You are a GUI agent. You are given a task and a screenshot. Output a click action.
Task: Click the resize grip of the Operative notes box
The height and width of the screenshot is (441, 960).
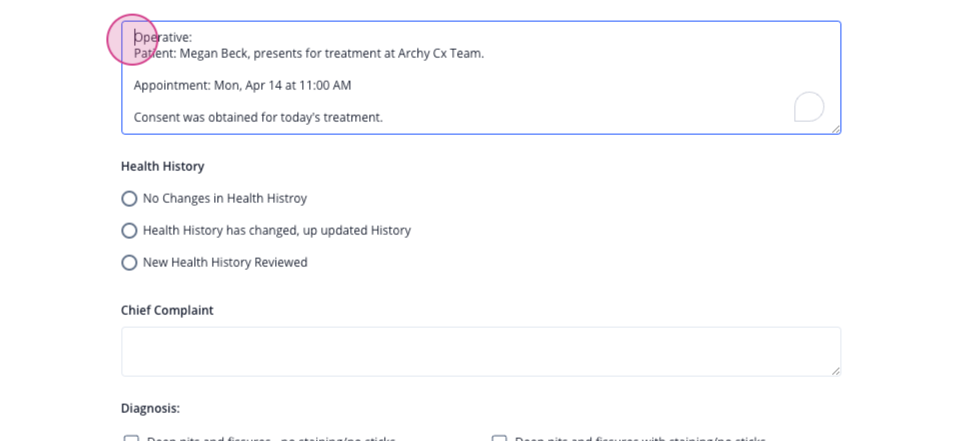836,129
